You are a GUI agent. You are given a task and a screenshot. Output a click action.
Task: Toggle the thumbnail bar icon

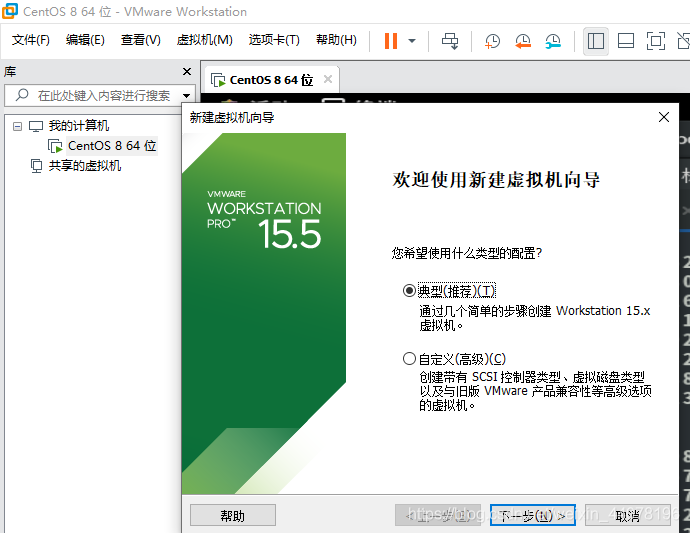pos(626,41)
